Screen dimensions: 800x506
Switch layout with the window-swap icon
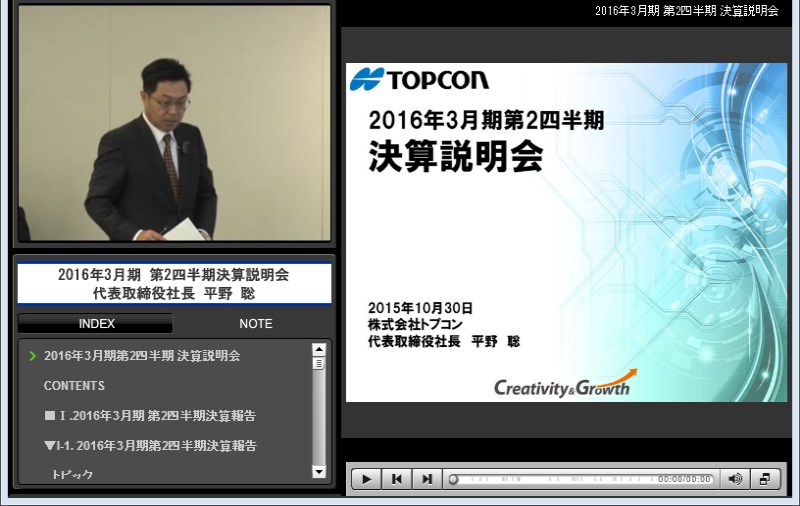click(765, 479)
